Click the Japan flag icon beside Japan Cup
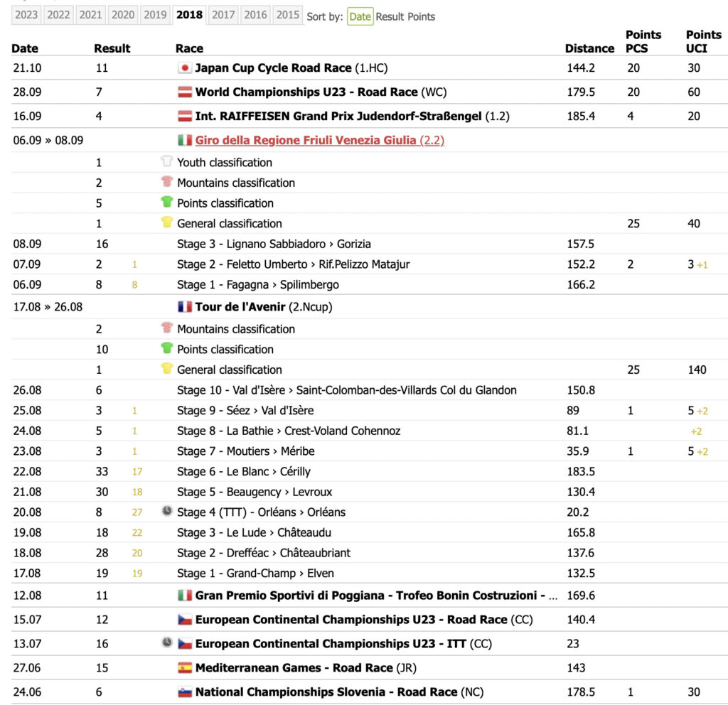 click(184, 68)
